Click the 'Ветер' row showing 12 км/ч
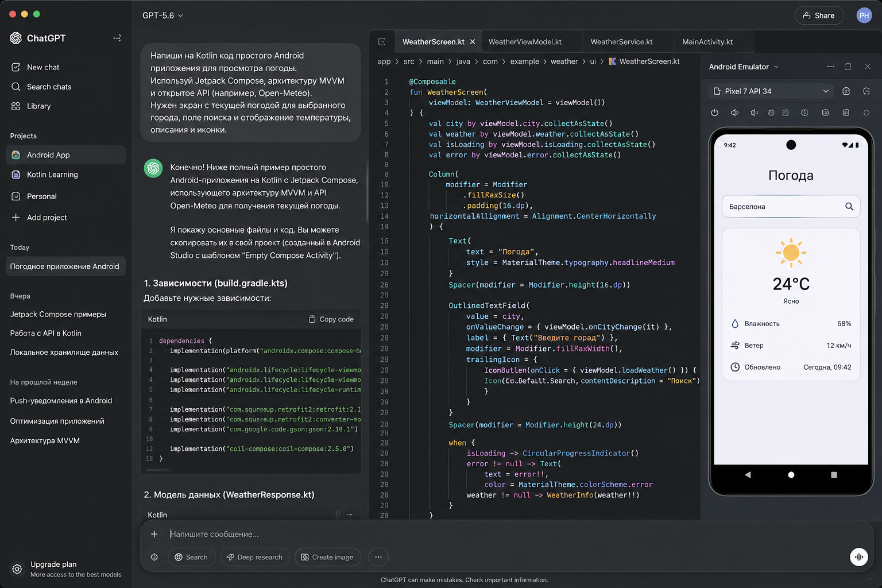 (x=791, y=345)
